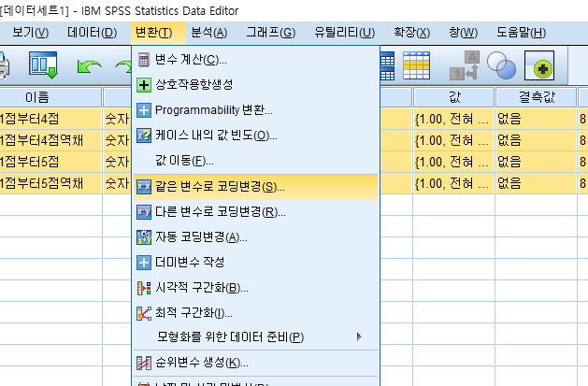
Task: Click 숫자 type cell for 1점부터4점
Action: [117, 119]
